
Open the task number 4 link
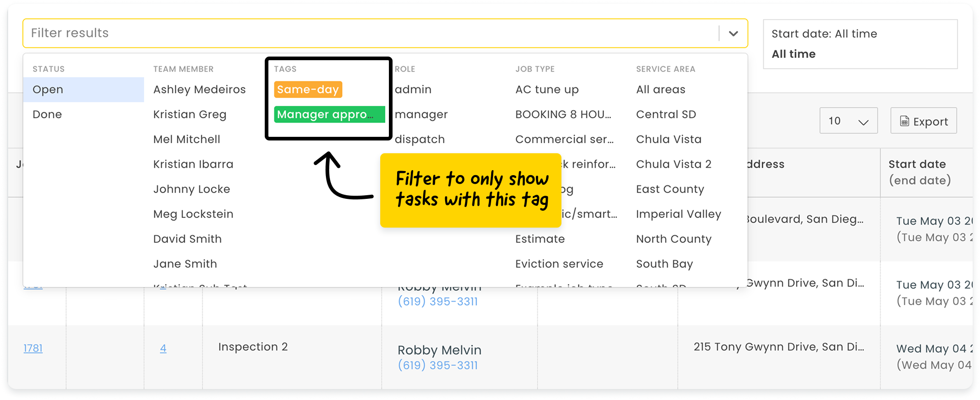pyautogui.click(x=163, y=348)
